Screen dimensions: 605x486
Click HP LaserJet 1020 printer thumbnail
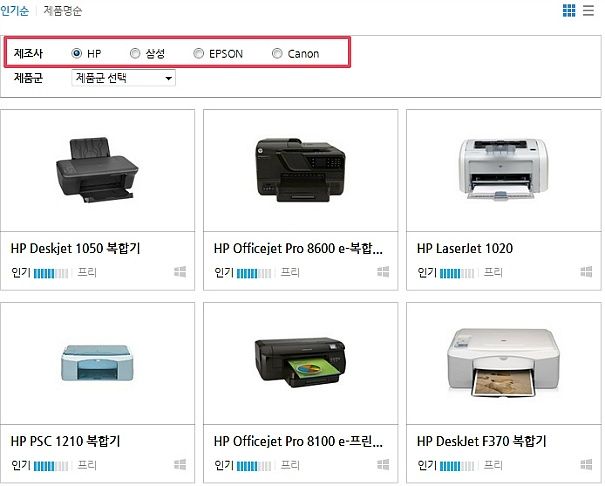pos(504,169)
